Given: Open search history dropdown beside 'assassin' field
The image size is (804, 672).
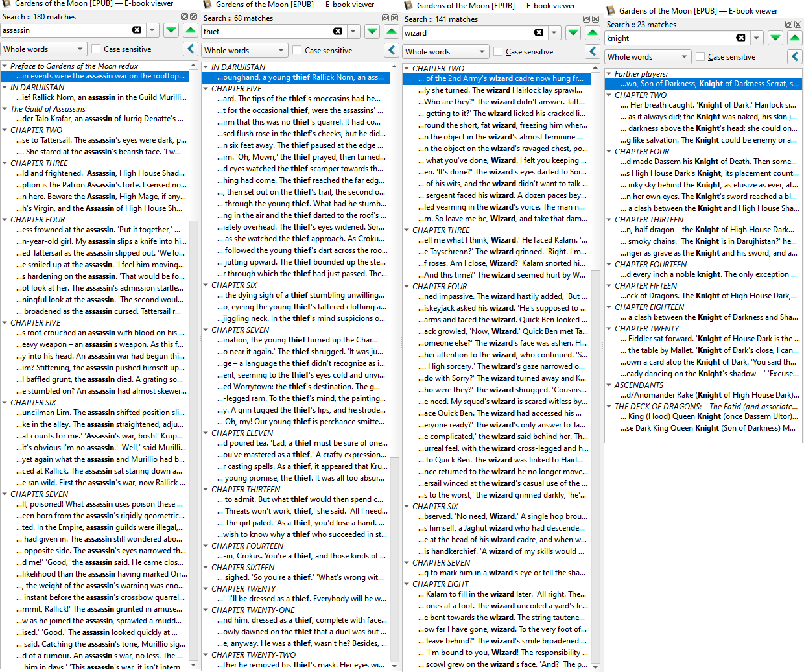Looking at the screenshot, I should (152, 30).
